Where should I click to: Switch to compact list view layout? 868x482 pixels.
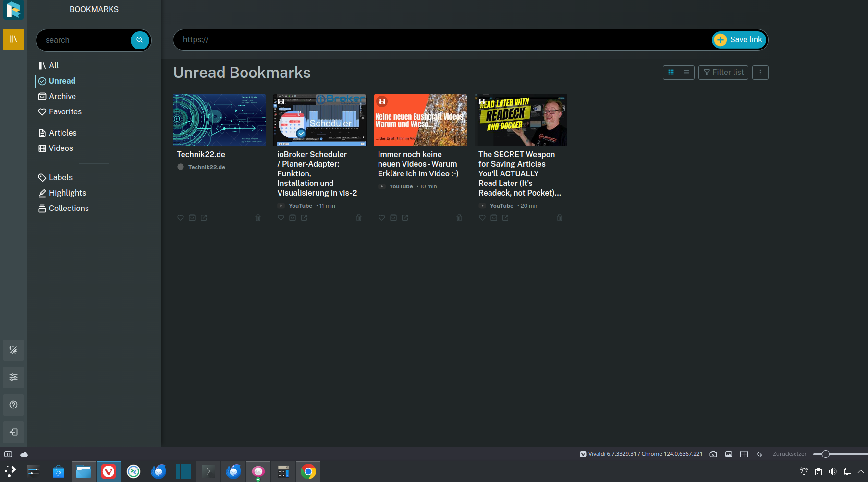tap(686, 73)
